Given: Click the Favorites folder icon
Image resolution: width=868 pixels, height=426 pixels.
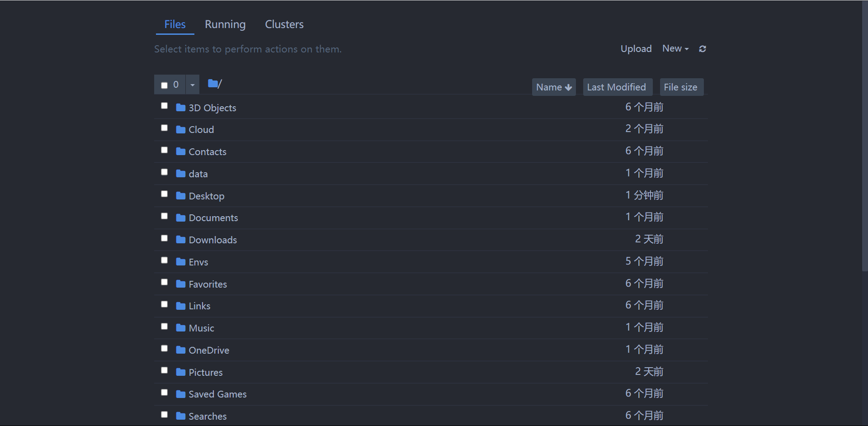Looking at the screenshot, I should (181, 284).
